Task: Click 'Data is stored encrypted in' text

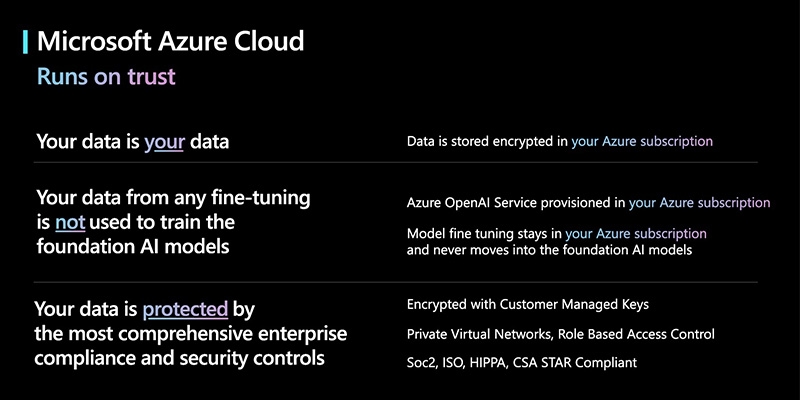Action: (x=487, y=142)
